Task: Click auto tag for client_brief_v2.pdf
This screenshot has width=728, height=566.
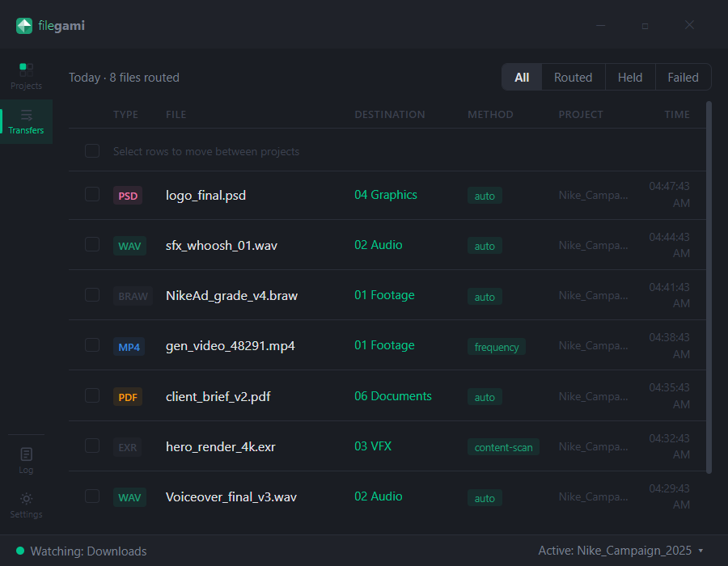Action: pyautogui.click(x=485, y=397)
